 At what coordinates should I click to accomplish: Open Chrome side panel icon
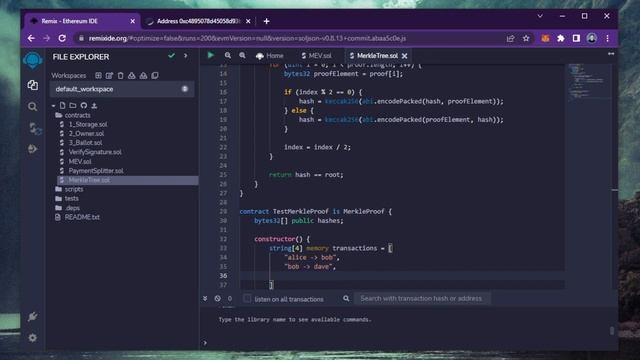coord(576,38)
